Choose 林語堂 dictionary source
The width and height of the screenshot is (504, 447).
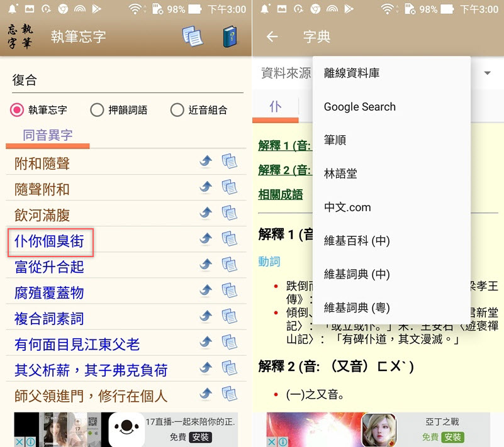(x=391, y=174)
